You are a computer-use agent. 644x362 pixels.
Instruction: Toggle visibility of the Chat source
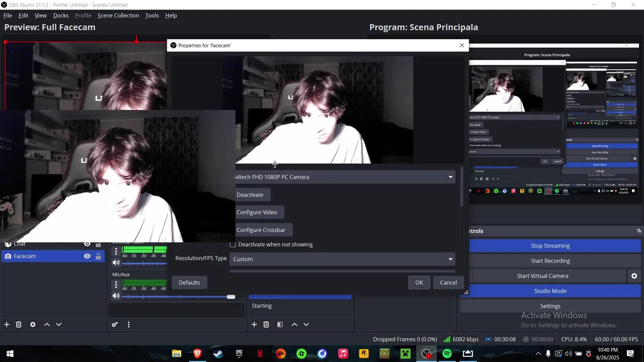point(87,244)
